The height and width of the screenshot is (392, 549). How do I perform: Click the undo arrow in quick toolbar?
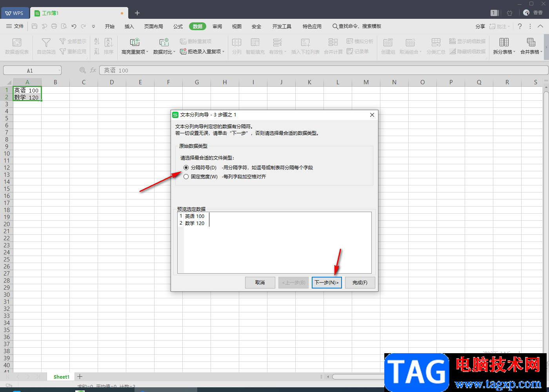click(x=74, y=26)
